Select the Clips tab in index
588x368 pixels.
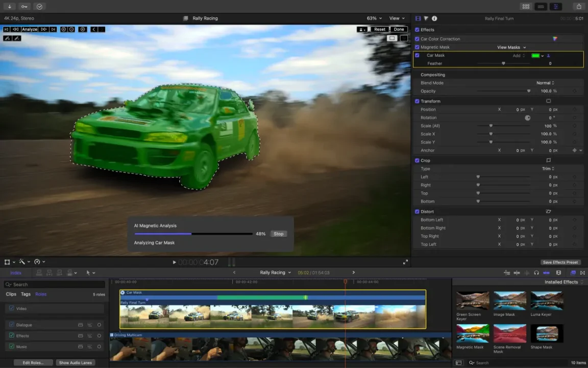pyautogui.click(x=11, y=294)
